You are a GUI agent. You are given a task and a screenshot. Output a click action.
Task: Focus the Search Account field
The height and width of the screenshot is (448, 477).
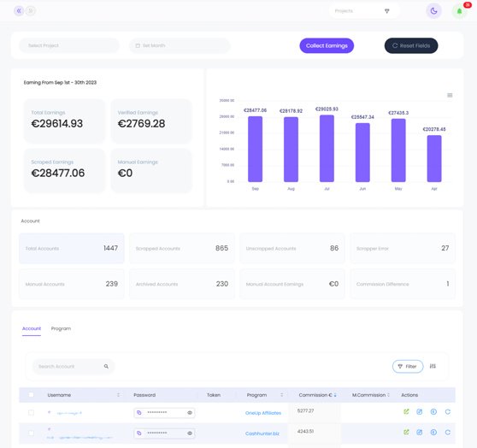74,367
